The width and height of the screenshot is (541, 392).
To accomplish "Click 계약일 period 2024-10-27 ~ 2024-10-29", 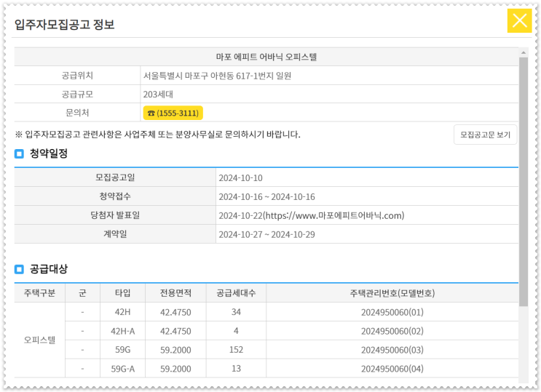I will [266, 234].
